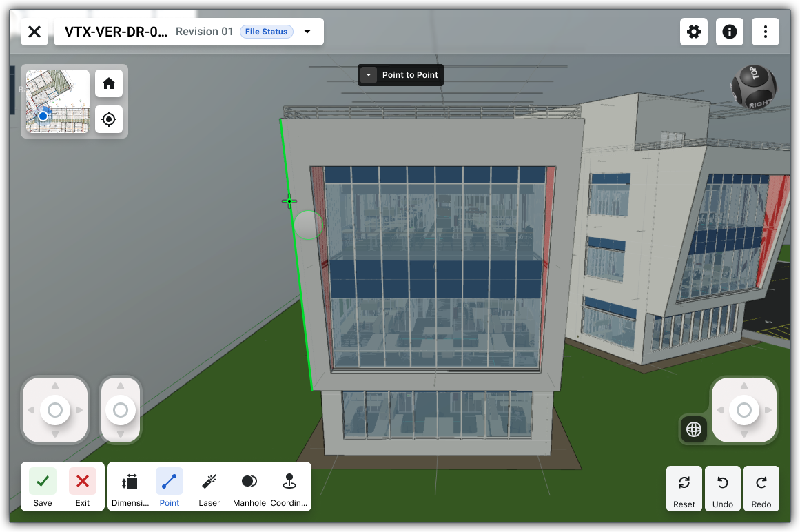Open the file revision dropdown arrow

click(307, 32)
